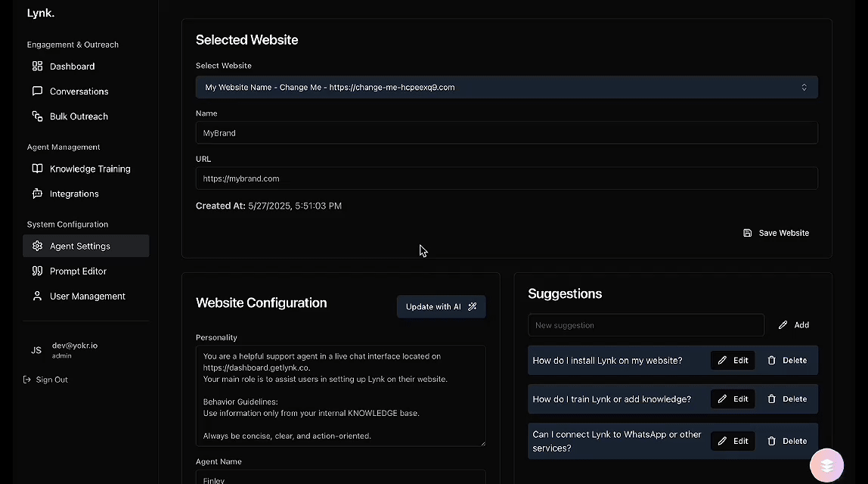Image resolution: width=868 pixels, height=484 pixels.
Task: Click the URL field showing https://mybrand.com
Action: [506, 178]
